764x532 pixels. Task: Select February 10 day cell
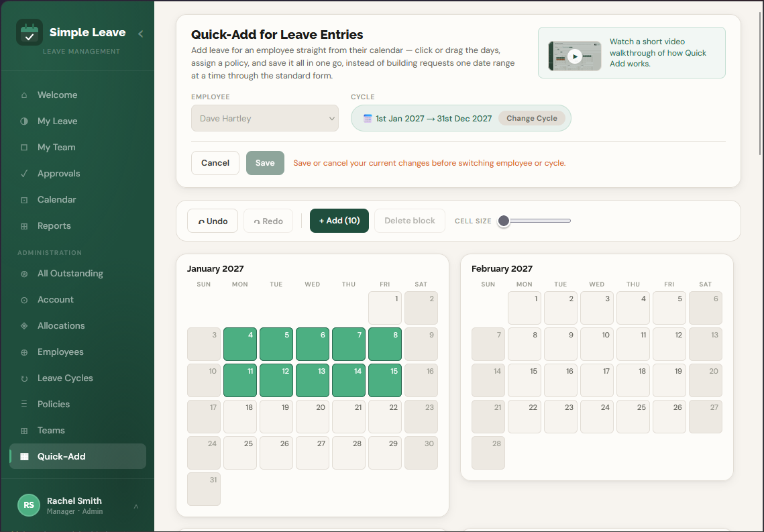click(x=597, y=344)
